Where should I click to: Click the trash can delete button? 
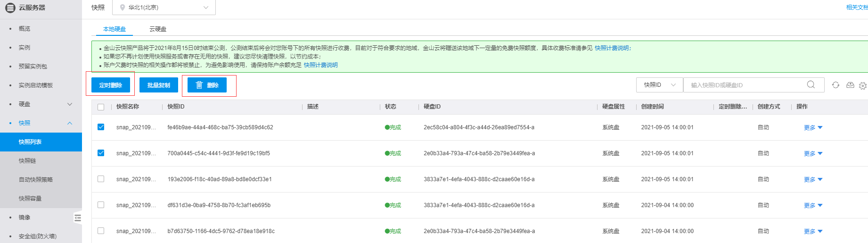207,85
